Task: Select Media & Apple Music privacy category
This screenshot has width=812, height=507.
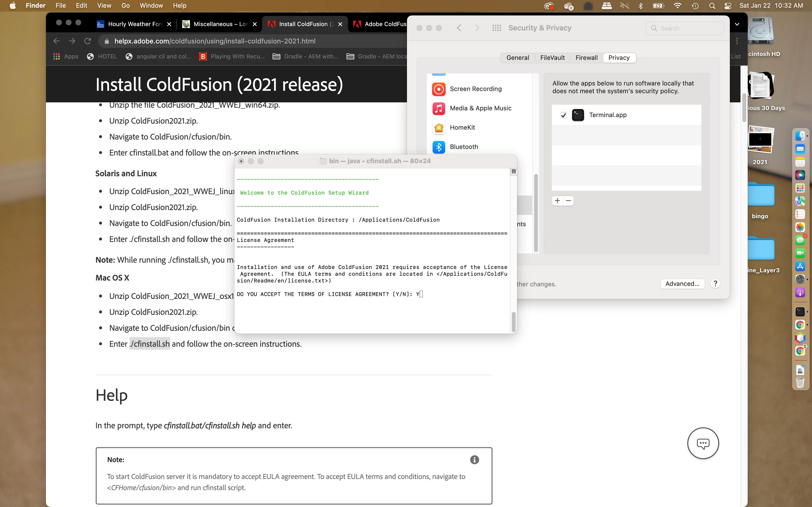Action: pos(480,108)
